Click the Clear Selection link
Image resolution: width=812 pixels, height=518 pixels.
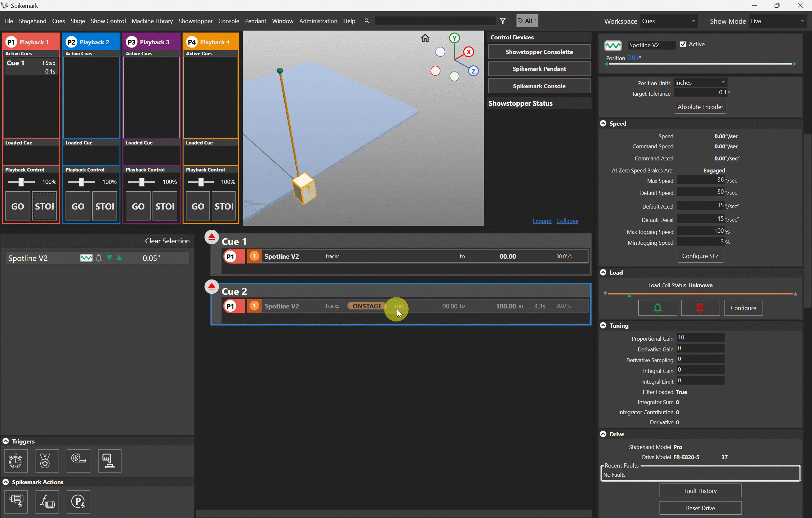point(167,241)
